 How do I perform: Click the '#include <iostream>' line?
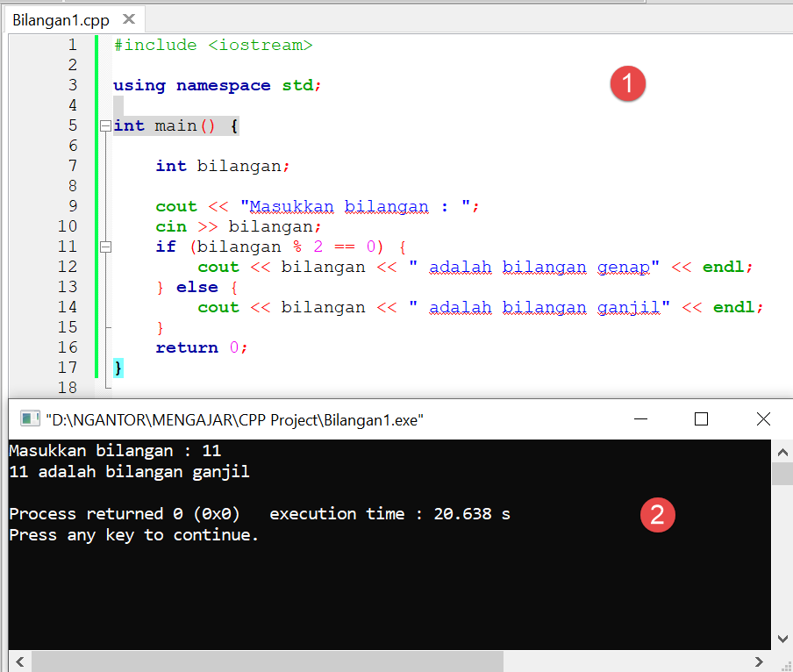click(x=213, y=45)
